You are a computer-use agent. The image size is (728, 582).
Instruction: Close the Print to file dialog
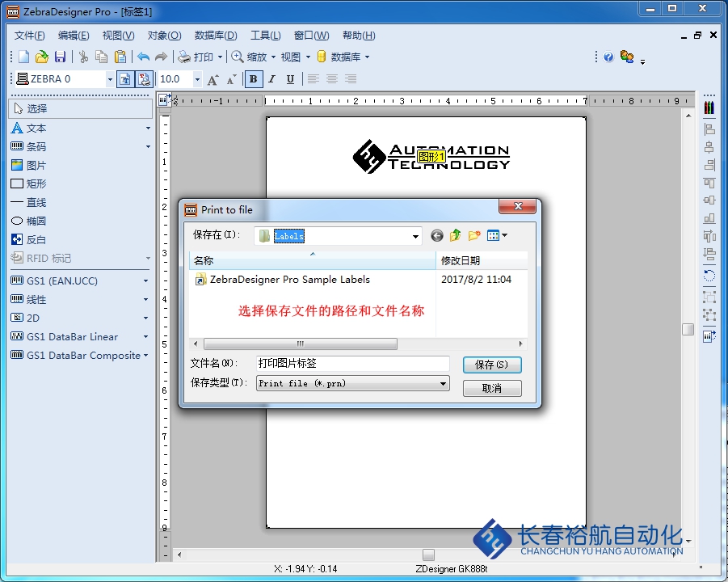(518, 206)
